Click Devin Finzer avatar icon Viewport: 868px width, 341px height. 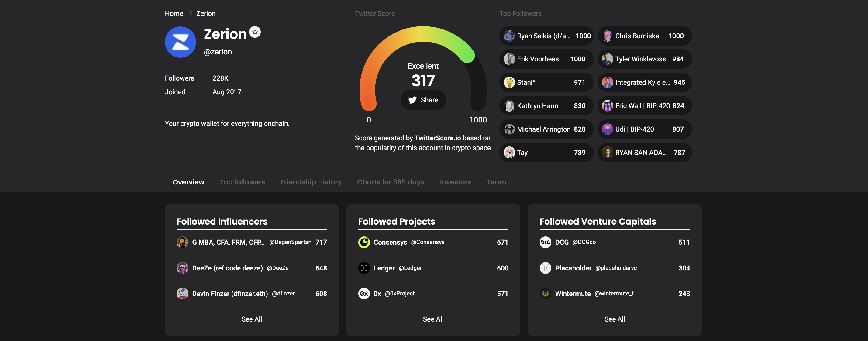coord(182,294)
